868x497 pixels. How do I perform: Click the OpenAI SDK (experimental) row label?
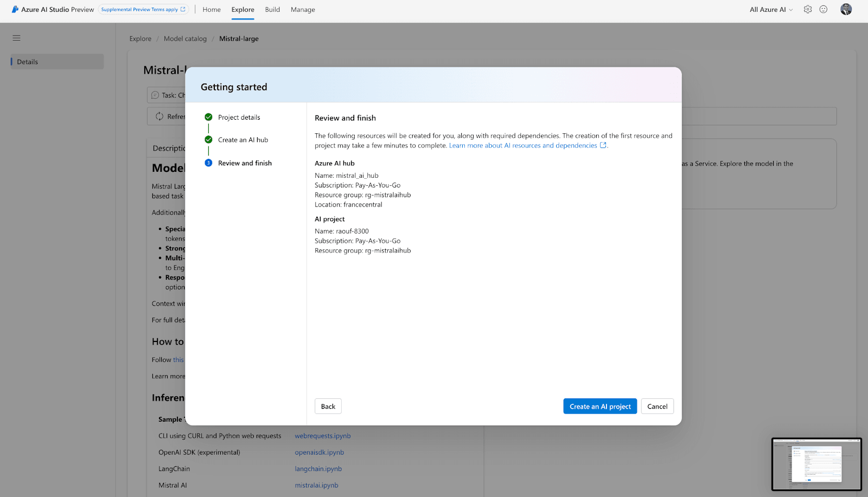click(199, 453)
